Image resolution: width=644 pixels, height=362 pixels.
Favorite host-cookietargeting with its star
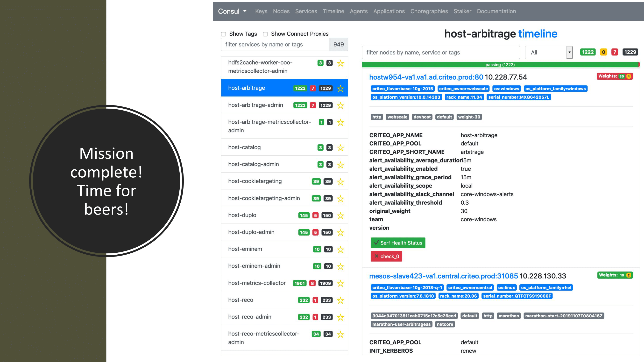pyautogui.click(x=340, y=182)
